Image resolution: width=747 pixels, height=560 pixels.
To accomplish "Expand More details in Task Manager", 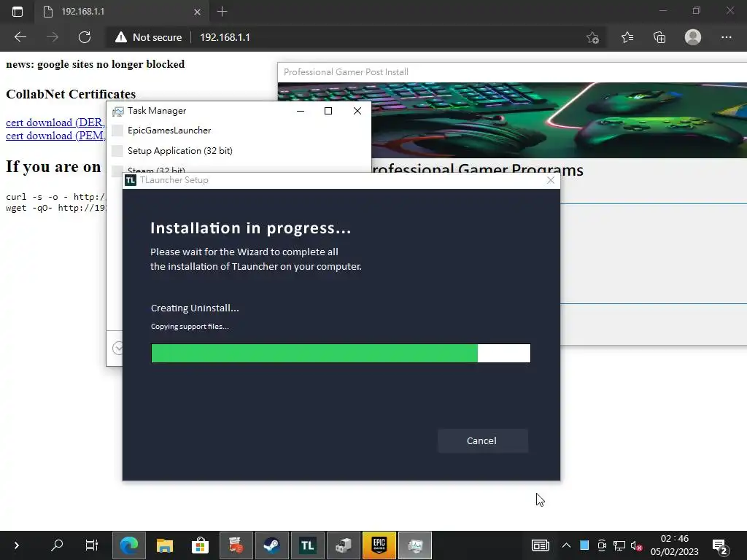I will pyautogui.click(x=117, y=348).
